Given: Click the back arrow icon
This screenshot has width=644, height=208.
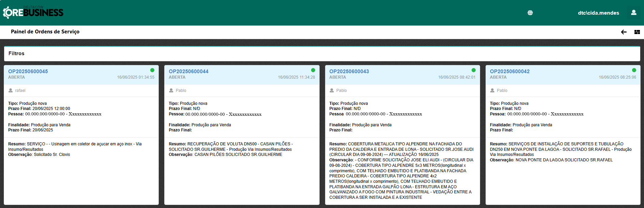Looking at the screenshot, I should pos(624,32).
